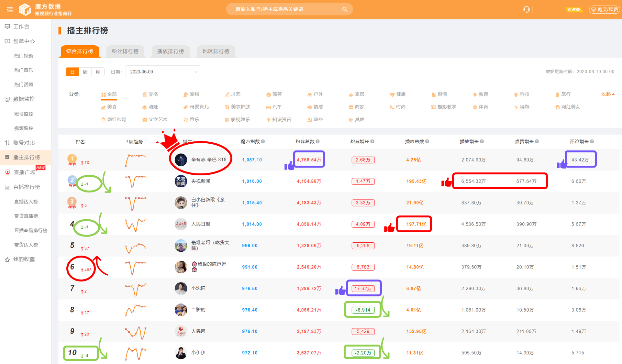
Task: Filter by the 汽车 category
Action: 274,107
